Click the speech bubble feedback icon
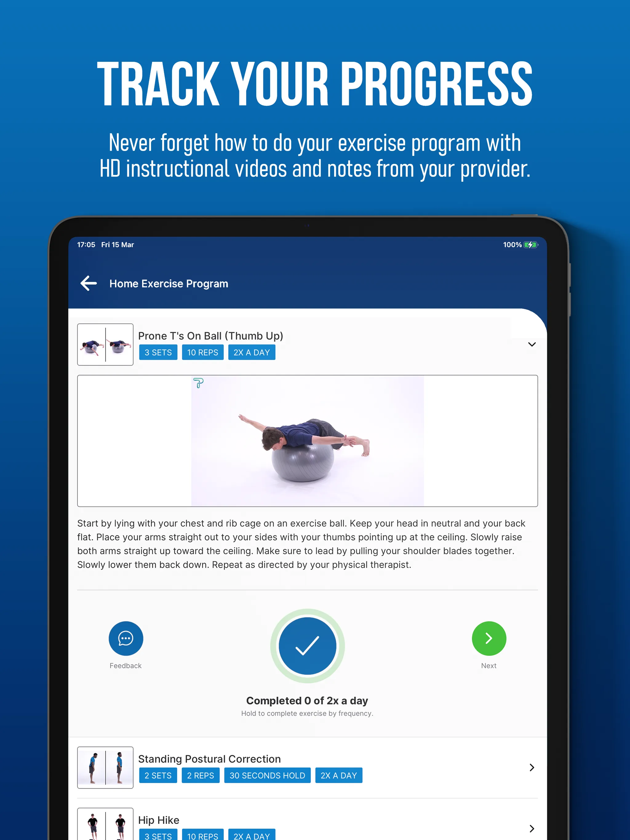This screenshot has height=840, width=630. point(126,638)
